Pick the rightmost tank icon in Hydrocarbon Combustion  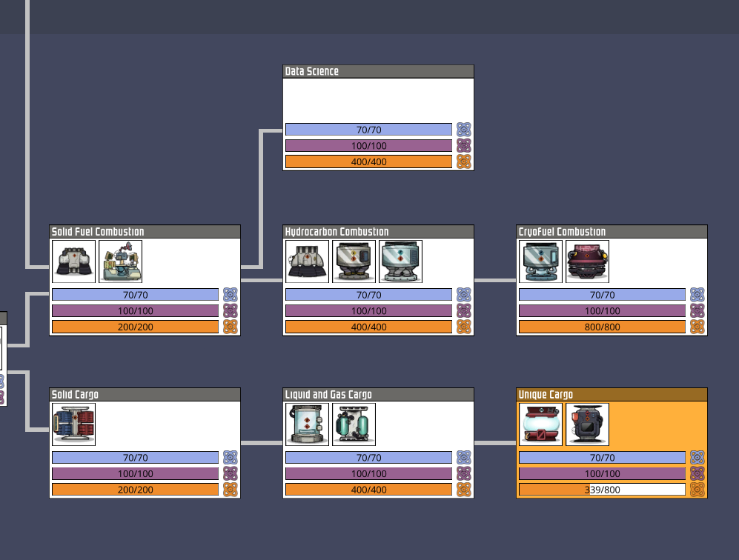[401, 261]
